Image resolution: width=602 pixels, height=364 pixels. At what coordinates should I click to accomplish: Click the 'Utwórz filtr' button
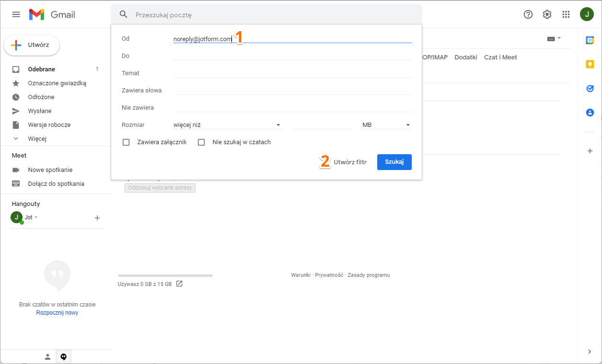click(350, 162)
